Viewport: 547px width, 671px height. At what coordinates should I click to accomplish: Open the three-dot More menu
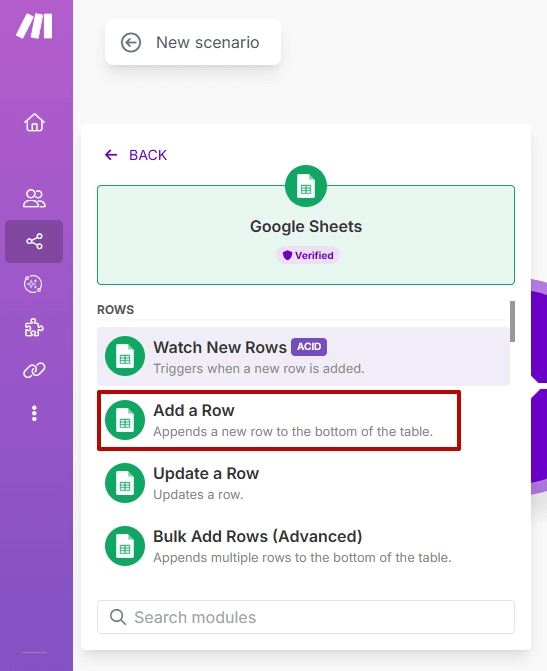tap(34, 413)
